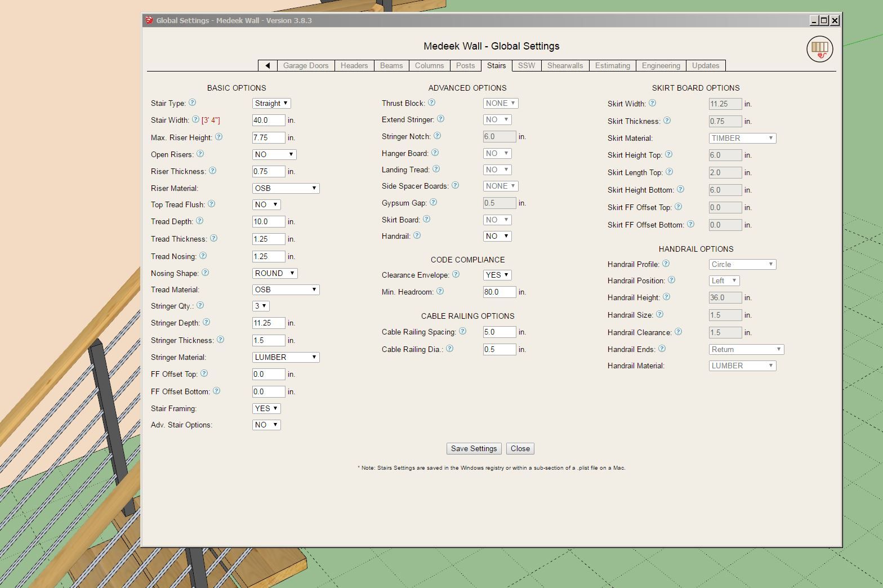Open Side Spacer Boards help icon
This screenshot has width=883, height=588.
click(455, 185)
